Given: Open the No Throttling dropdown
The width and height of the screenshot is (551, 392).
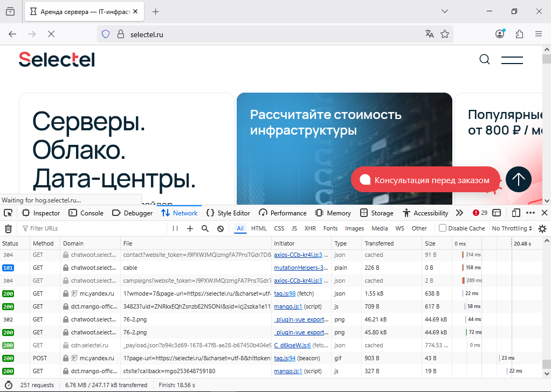Looking at the screenshot, I should [x=512, y=228].
